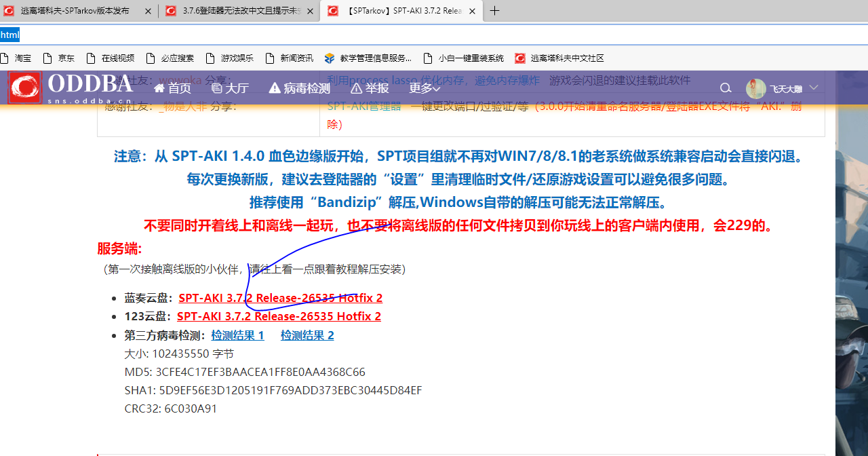Click the ODDBA logo
The height and width of the screenshot is (456, 868).
pyautogui.click(x=25, y=88)
